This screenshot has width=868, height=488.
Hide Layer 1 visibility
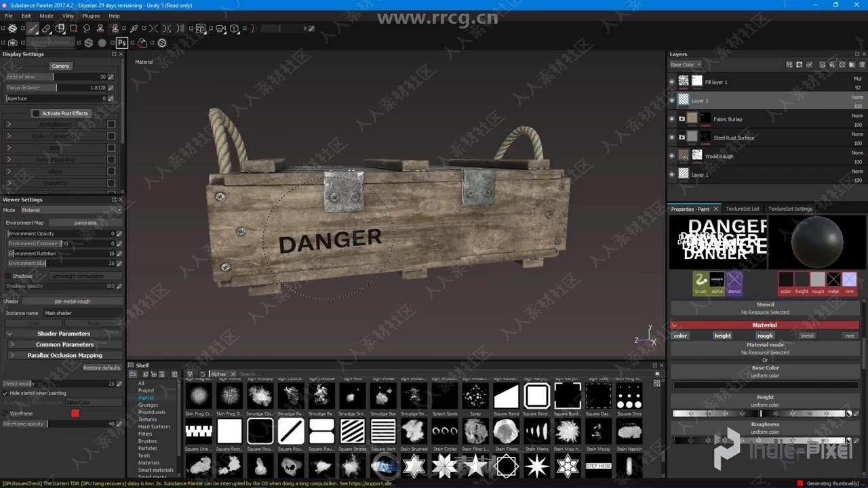tap(672, 174)
